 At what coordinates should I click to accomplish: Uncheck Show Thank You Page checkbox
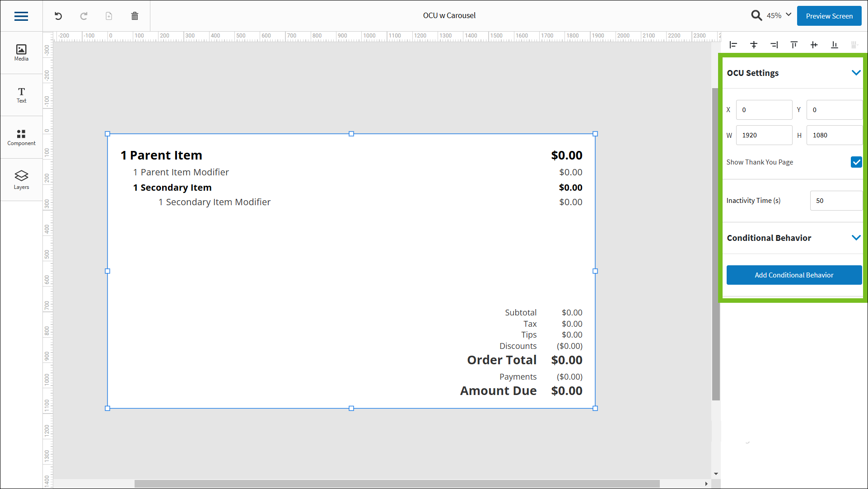pos(856,162)
